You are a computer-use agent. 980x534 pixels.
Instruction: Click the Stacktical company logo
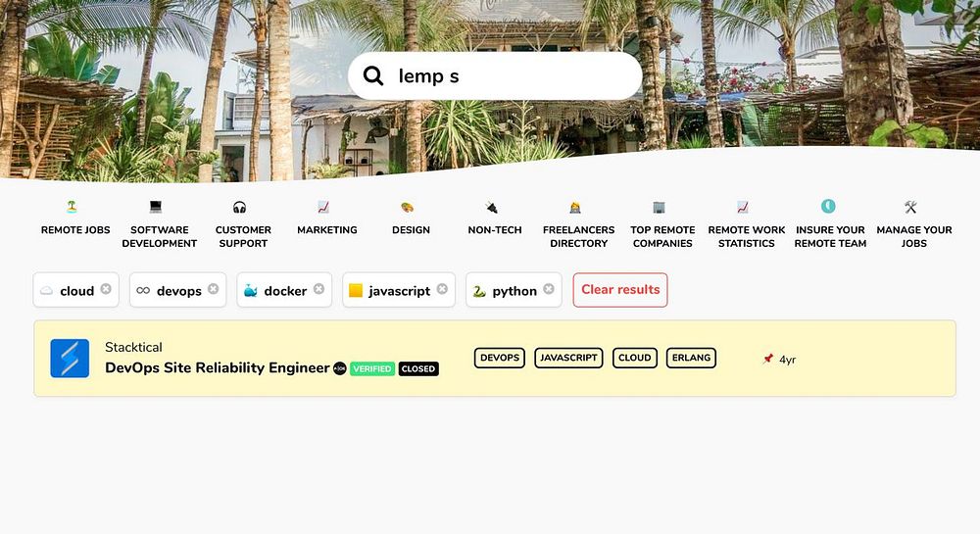[70, 358]
